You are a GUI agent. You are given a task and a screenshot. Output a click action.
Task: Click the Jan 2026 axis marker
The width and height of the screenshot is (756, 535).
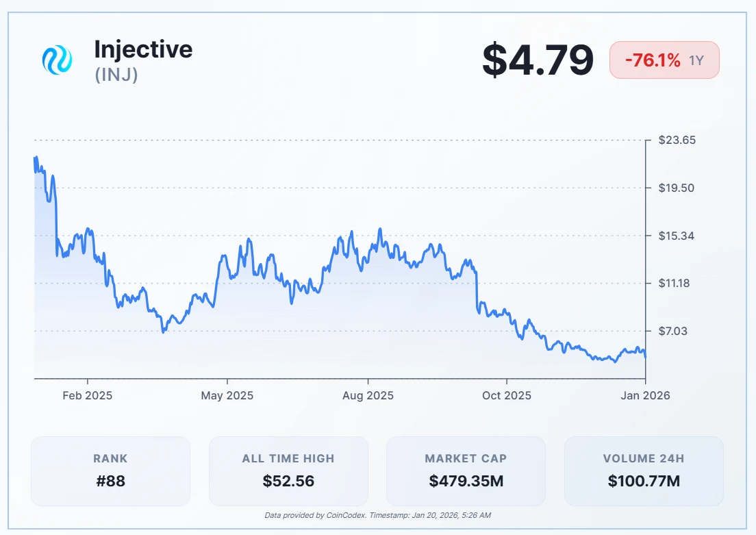coord(645,395)
